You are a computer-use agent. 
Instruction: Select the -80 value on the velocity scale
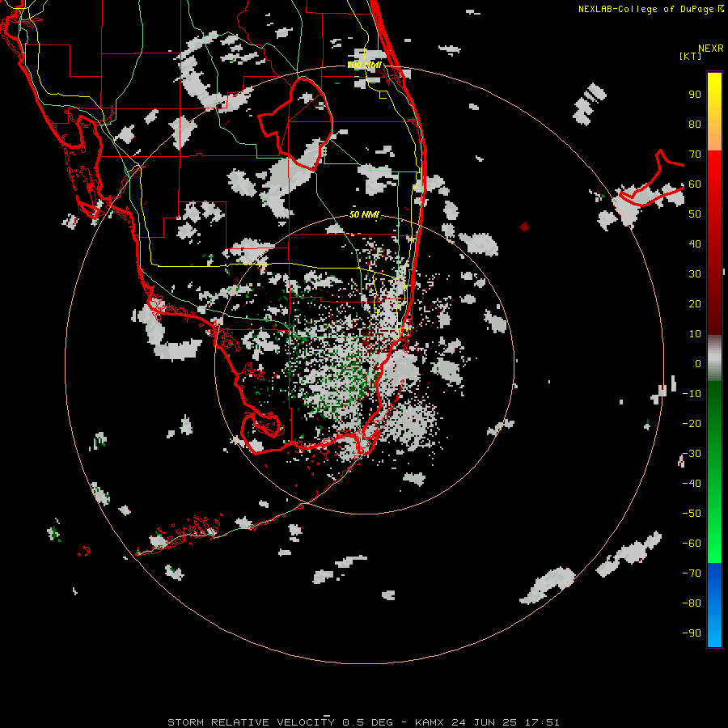[692, 603]
